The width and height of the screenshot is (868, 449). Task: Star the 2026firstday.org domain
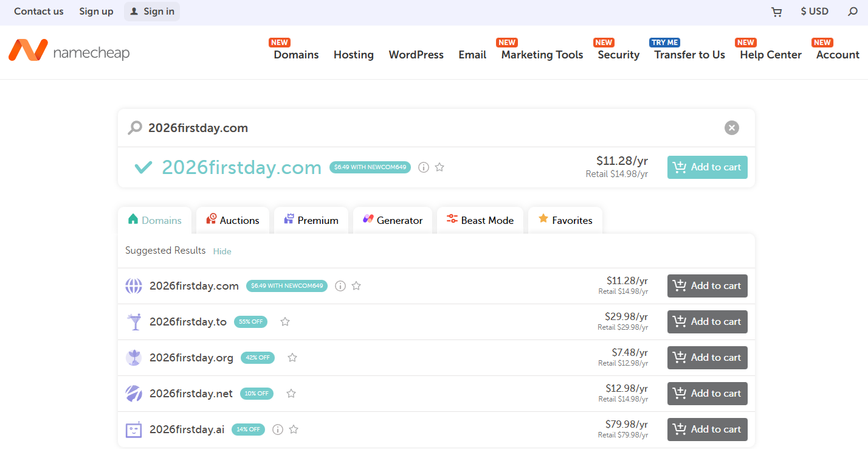292,358
